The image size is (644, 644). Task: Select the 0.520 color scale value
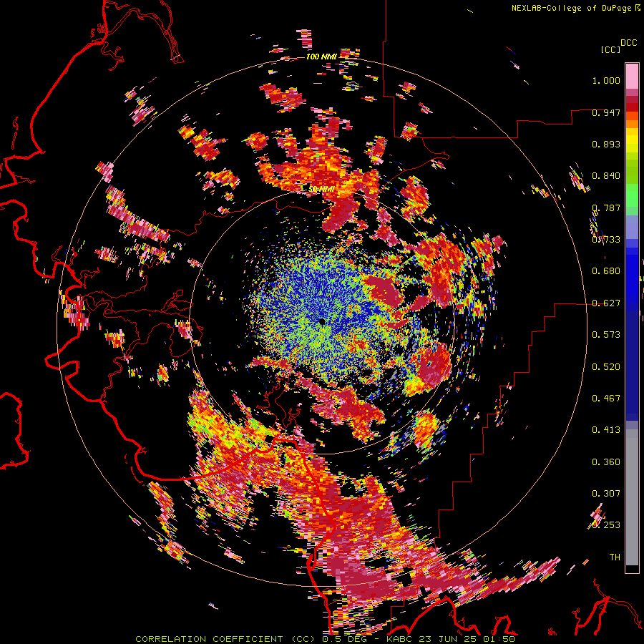[606, 366]
